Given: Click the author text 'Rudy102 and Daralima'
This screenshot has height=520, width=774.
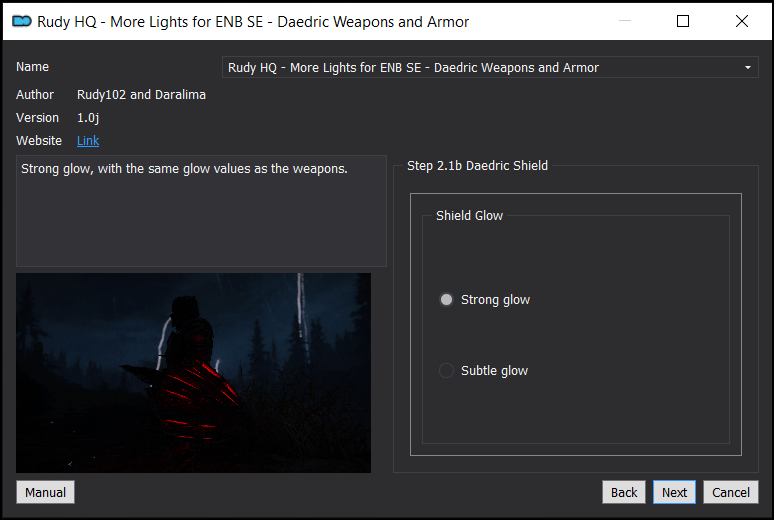Looking at the screenshot, I should 141,95.
